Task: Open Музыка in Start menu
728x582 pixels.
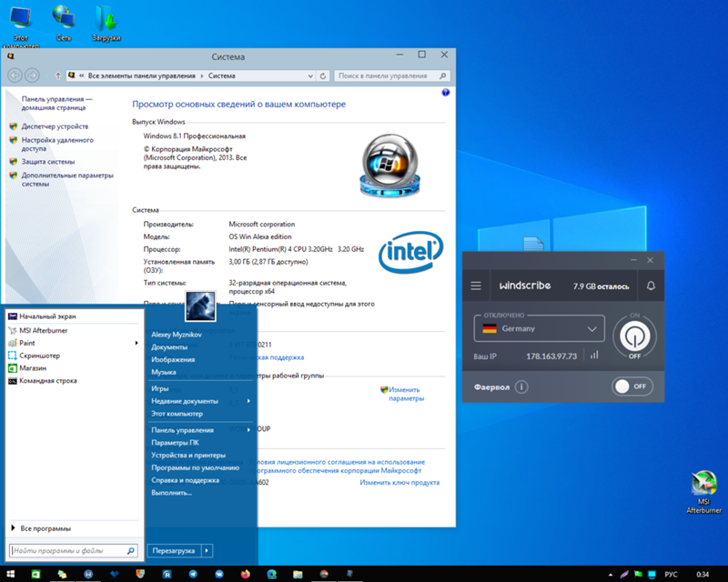Action: tap(164, 372)
